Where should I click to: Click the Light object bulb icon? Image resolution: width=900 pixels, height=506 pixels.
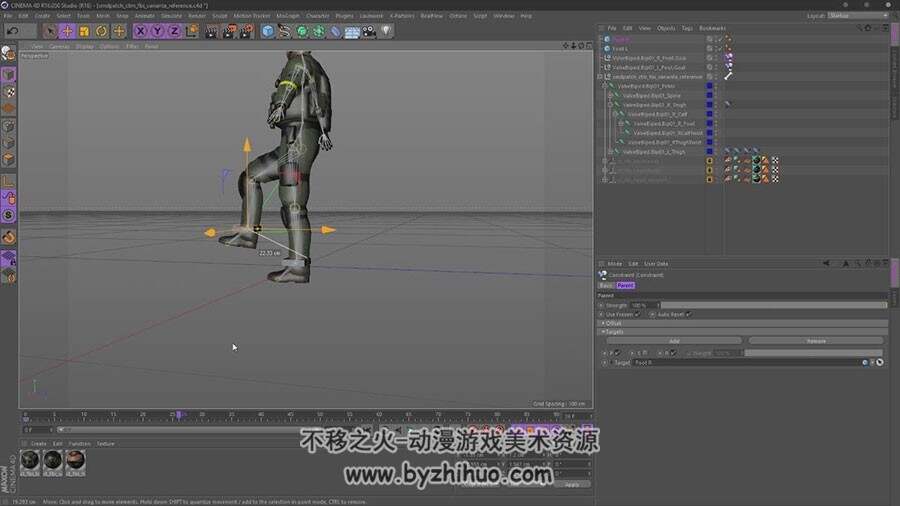[386, 31]
